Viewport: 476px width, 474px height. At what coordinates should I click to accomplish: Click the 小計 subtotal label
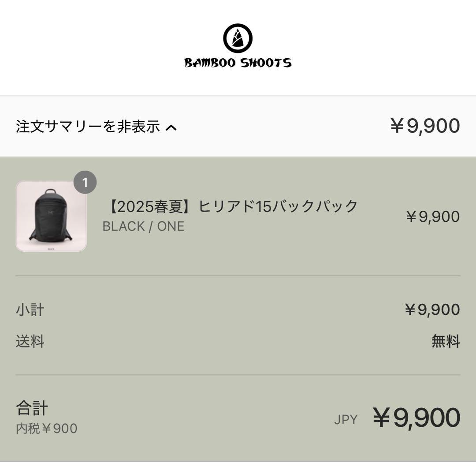[29, 310]
